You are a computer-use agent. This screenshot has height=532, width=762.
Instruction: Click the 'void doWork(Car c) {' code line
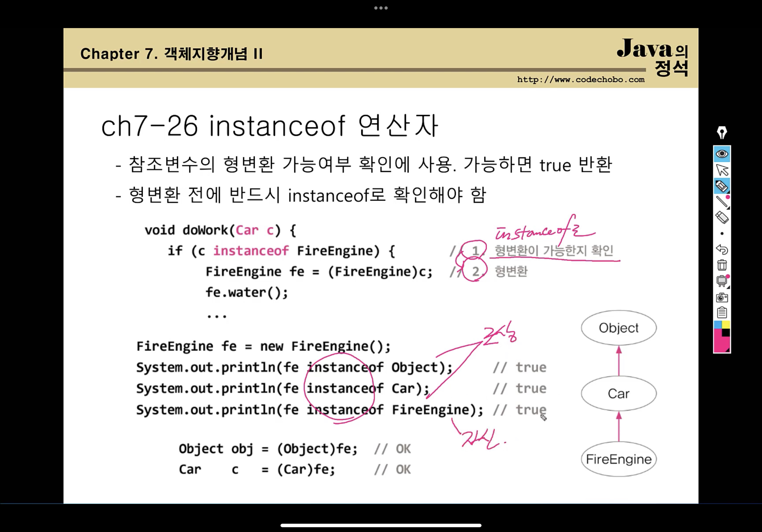click(x=220, y=230)
